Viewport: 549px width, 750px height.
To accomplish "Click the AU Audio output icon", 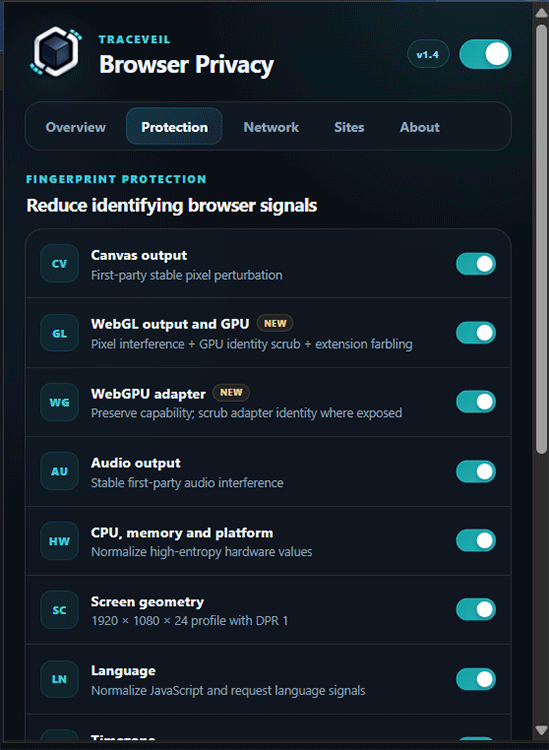I will pos(59,471).
